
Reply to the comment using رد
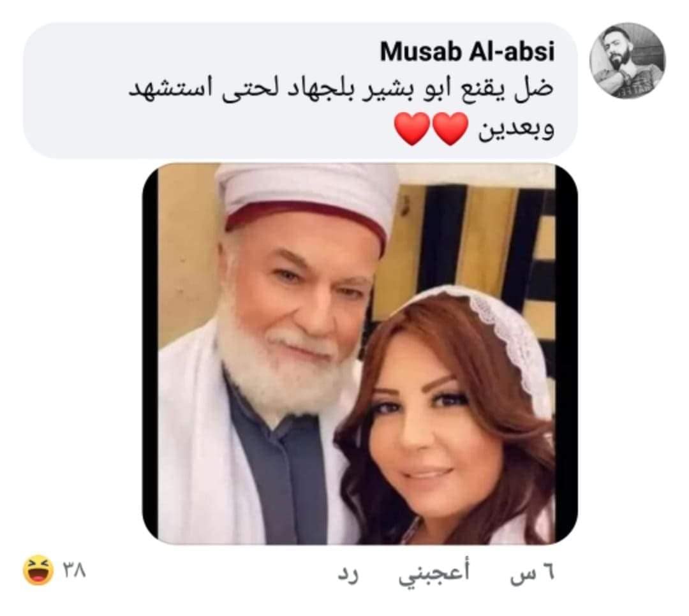(x=348, y=575)
